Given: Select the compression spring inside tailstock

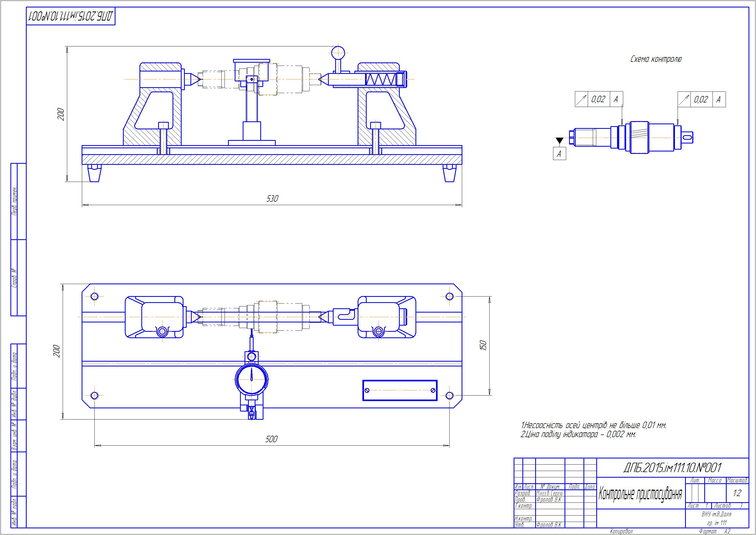Looking at the screenshot, I should (381, 80).
